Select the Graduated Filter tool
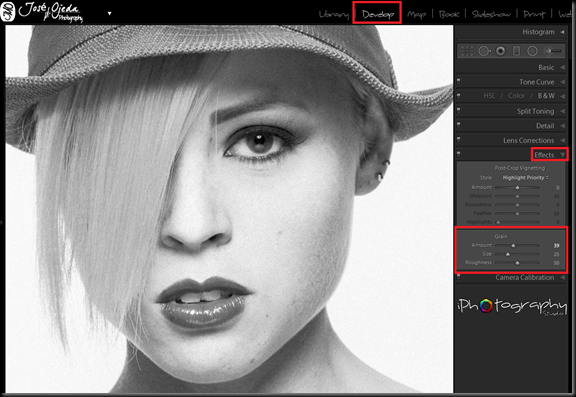 516,51
